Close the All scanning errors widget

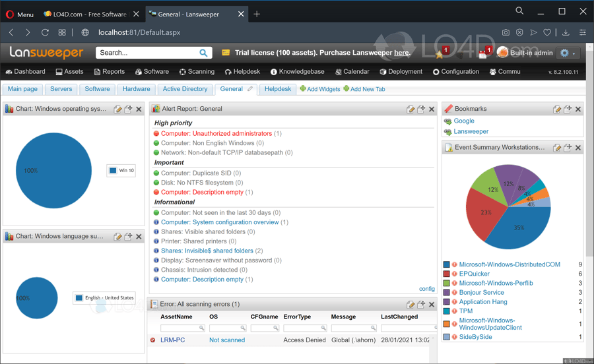click(432, 304)
